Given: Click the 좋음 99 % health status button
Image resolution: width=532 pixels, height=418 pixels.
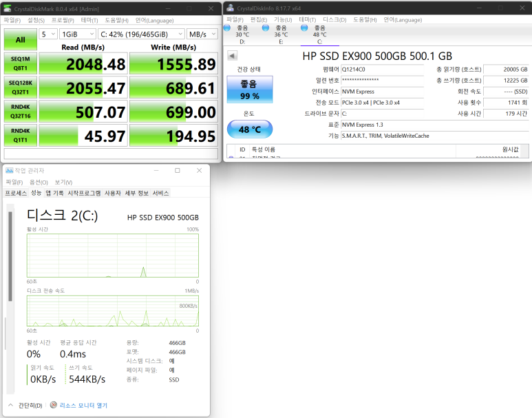Looking at the screenshot, I should coord(250,90).
